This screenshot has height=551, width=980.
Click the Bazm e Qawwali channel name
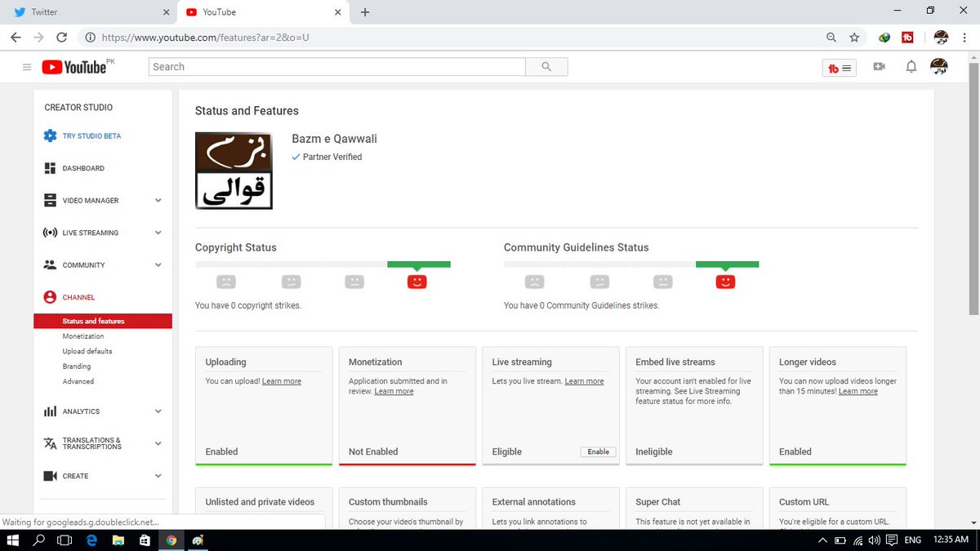pyautogui.click(x=335, y=139)
